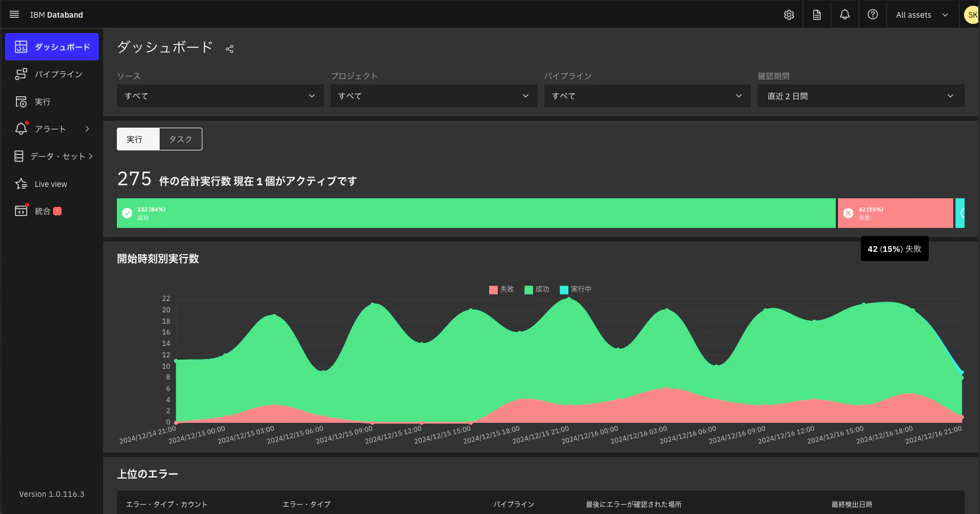Click the share icon next to ダッシュボード

(229, 49)
